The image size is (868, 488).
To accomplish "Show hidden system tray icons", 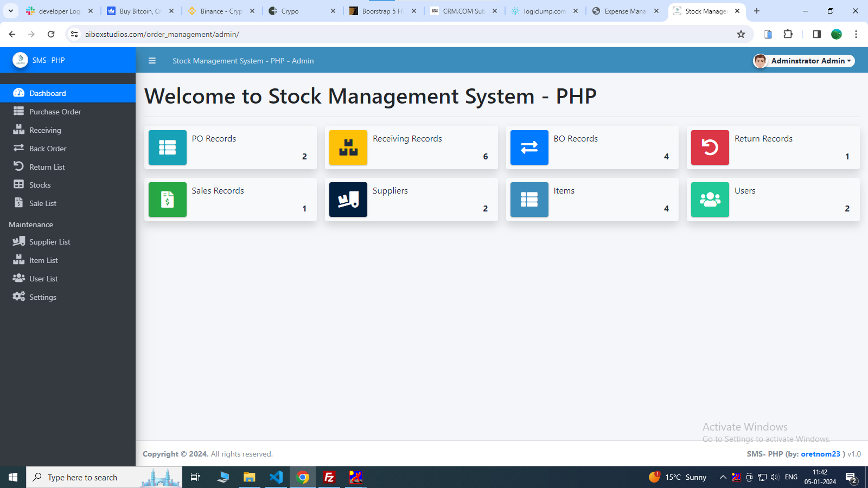I will coord(723,477).
